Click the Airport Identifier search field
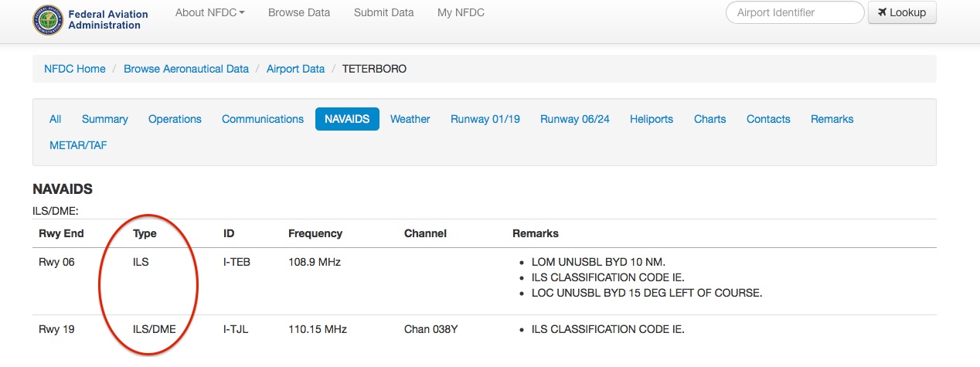The height and width of the screenshot is (367, 980). coord(795,12)
